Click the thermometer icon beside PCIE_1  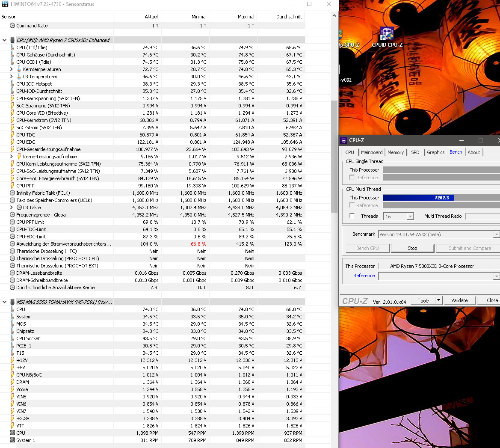tap(12, 346)
